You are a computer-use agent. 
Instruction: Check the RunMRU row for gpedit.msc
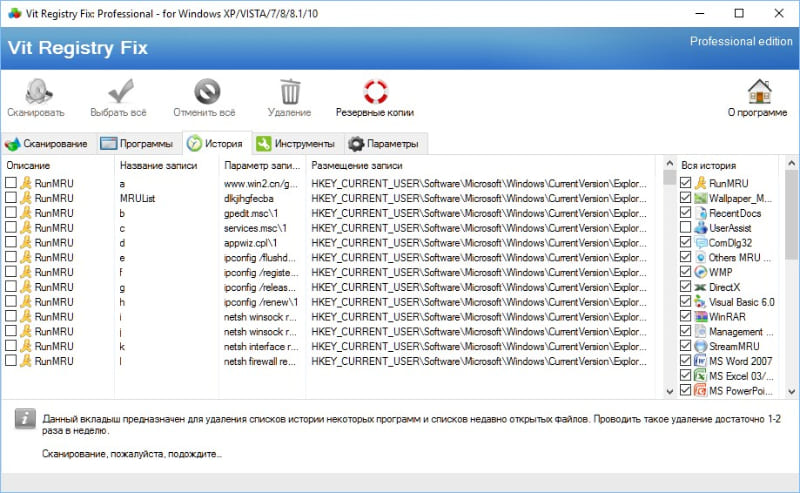pyautogui.click(x=11, y=212)
